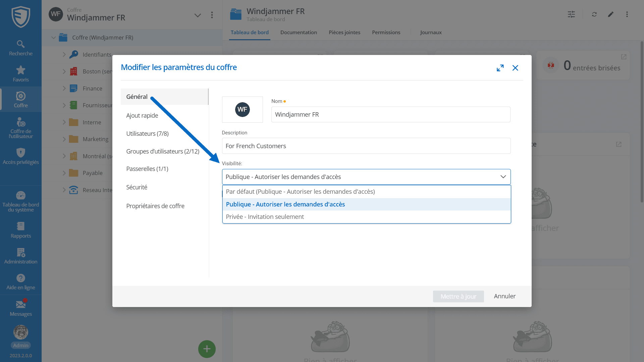Click the Mettre à jour button
644x362 pixels.
coord(458,296)
